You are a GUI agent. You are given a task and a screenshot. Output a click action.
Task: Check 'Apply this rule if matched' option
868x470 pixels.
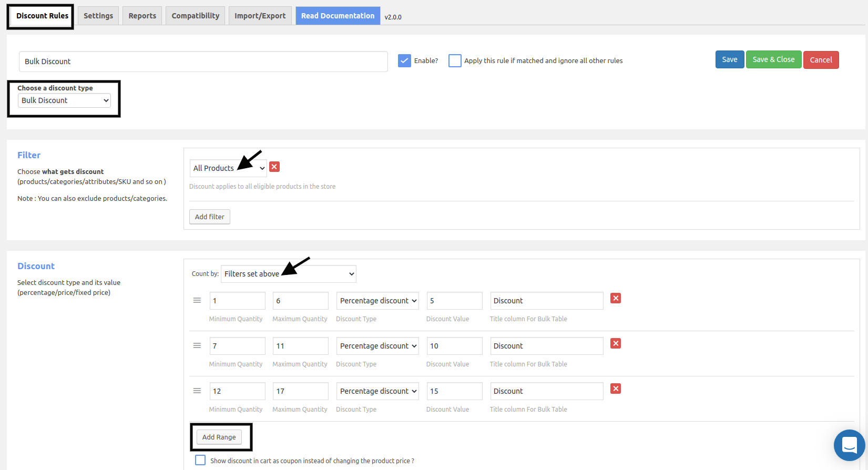click(x=455, y=60)
